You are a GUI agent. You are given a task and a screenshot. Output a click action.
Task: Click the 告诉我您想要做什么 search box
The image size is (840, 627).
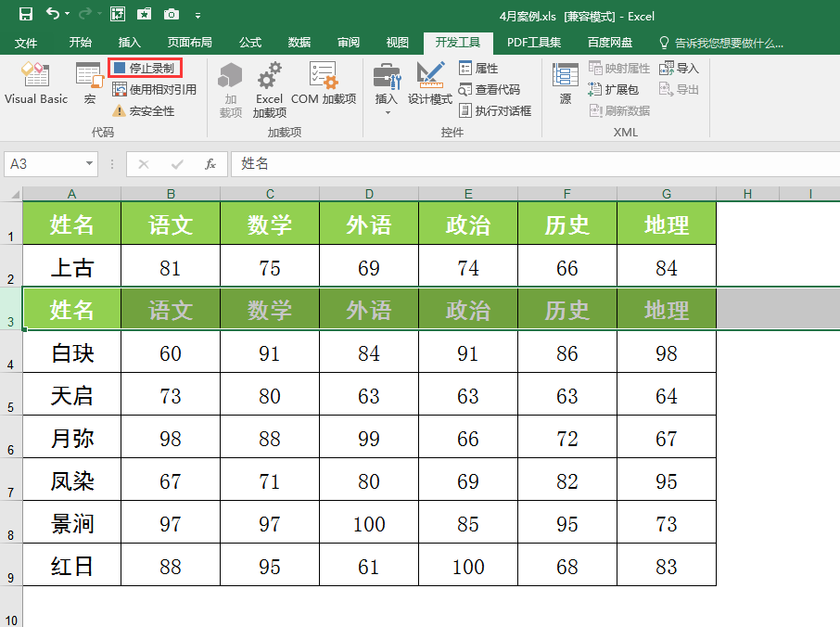[x=721, y=43]
